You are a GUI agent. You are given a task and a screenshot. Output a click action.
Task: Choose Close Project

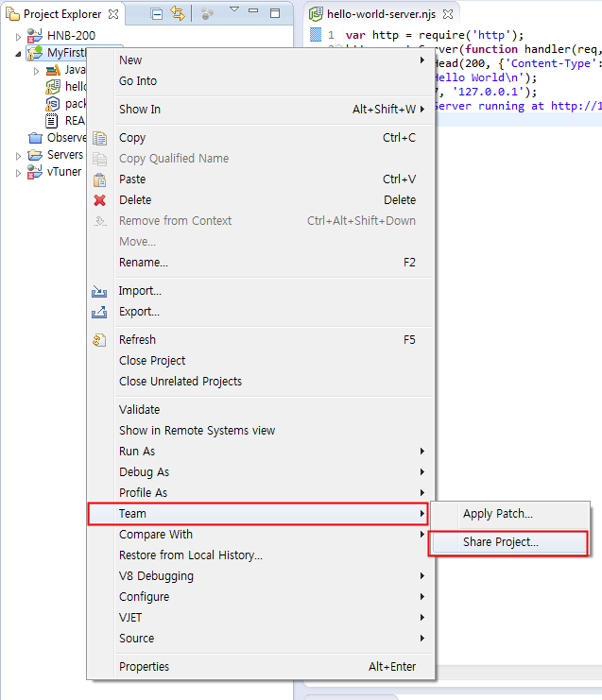(x=261, y=361)
